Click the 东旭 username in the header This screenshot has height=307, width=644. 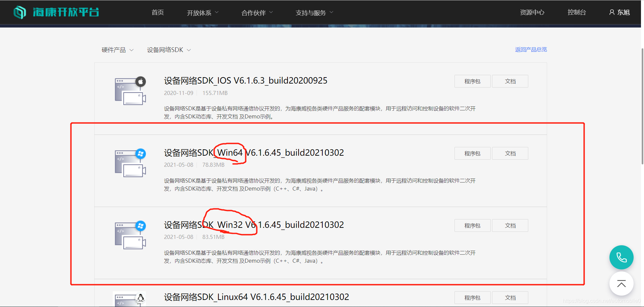[624, 12]
